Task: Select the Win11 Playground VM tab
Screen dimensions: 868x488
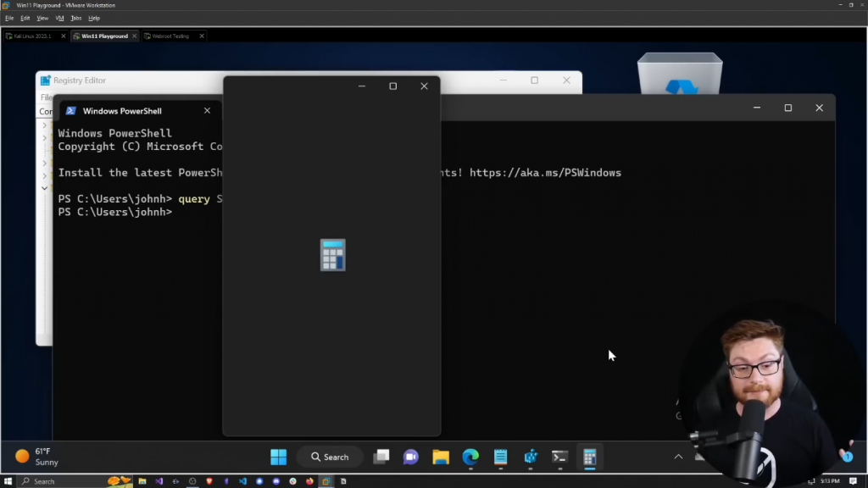Action: (104, 36)
